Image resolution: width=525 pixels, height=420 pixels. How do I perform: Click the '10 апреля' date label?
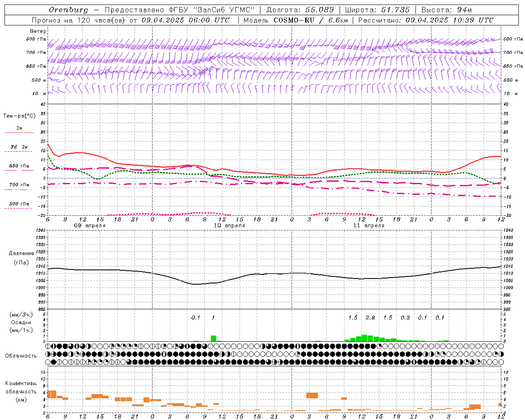click(x=229, y=226)
